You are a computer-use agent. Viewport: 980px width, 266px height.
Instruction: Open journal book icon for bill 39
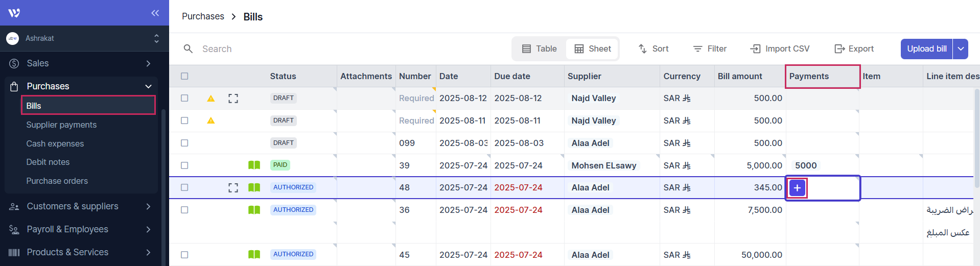click(x=254, y=165)
